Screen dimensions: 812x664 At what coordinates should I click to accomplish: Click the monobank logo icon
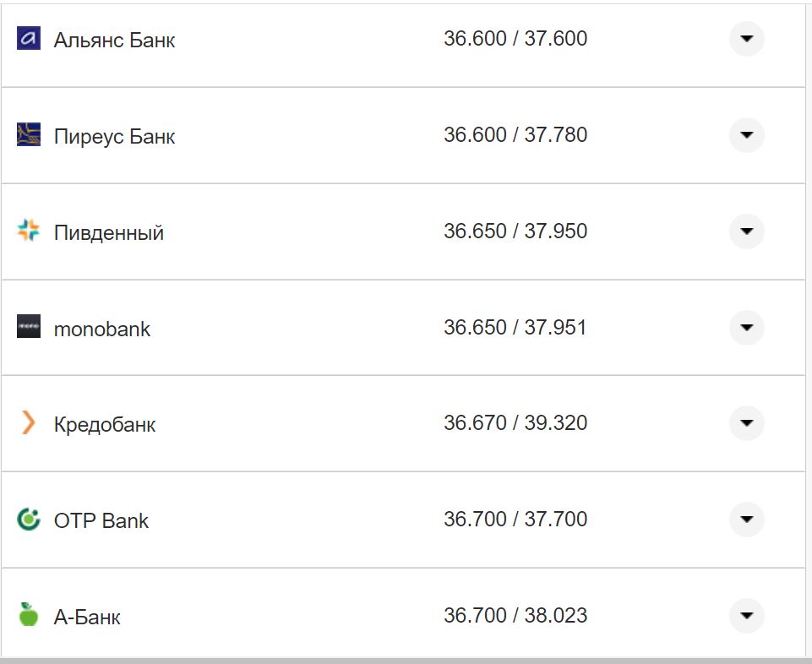[29, 327]
